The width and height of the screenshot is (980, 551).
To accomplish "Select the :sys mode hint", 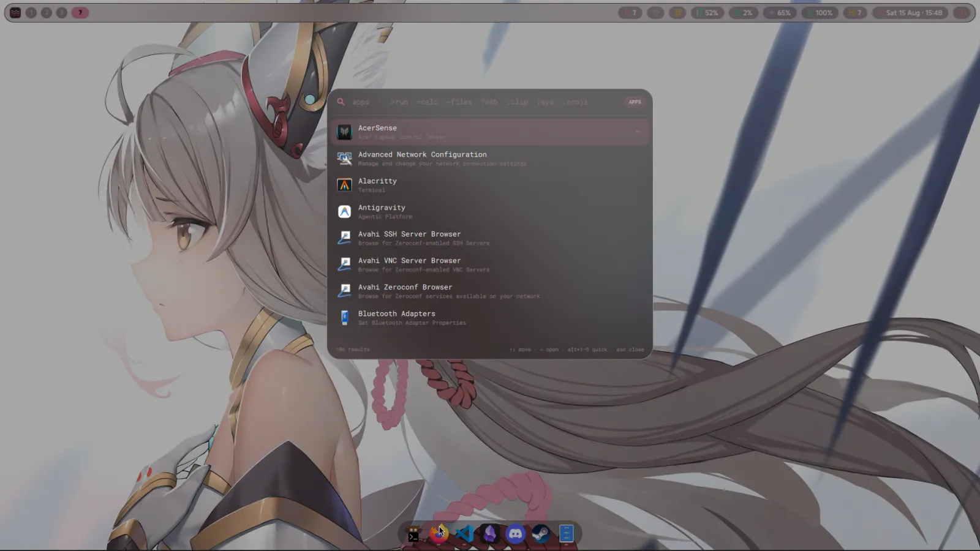I will 546,102.
